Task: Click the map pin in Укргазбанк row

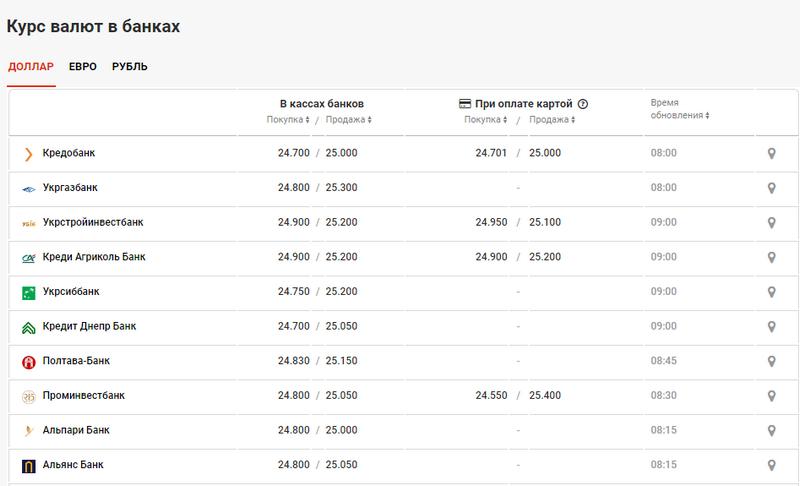Action: (x=771, y=188)
